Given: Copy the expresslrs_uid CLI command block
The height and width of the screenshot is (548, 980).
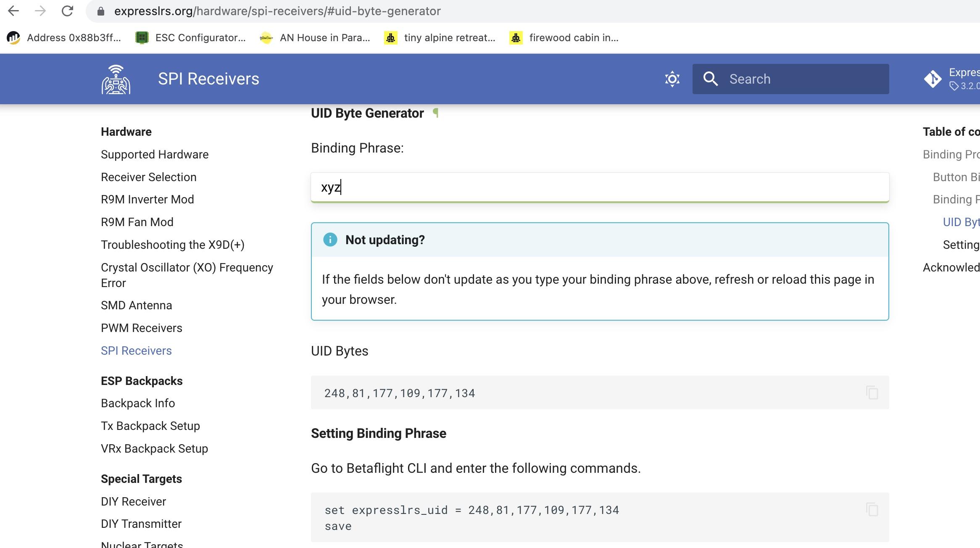Looking at the screenshot, I should pos(872,509).
